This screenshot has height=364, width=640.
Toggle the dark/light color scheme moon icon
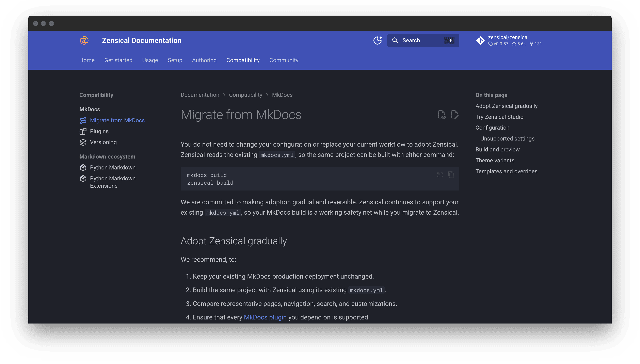point(377,40)
